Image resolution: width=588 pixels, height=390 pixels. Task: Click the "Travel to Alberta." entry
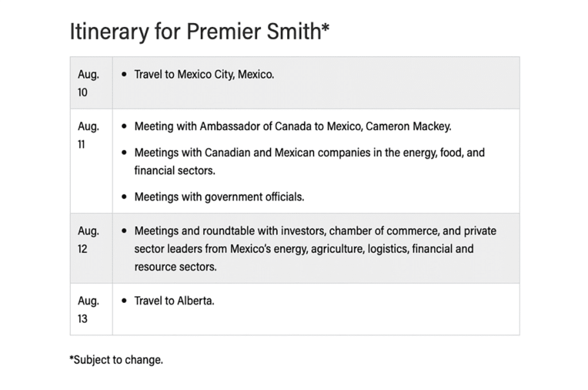(174, 301)
